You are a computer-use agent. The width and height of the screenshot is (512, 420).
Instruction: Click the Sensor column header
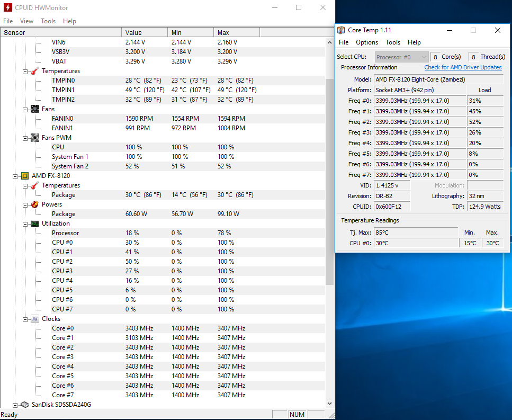point(61,33)
